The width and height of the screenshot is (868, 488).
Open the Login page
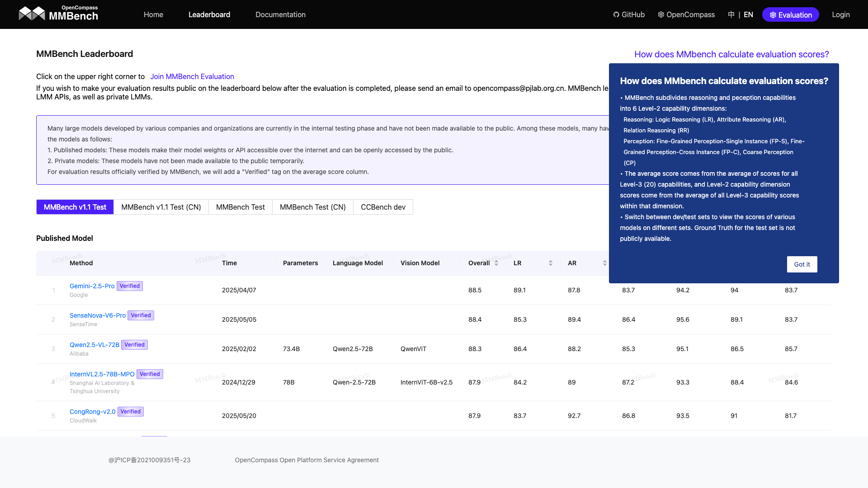(x=840, y=14)
